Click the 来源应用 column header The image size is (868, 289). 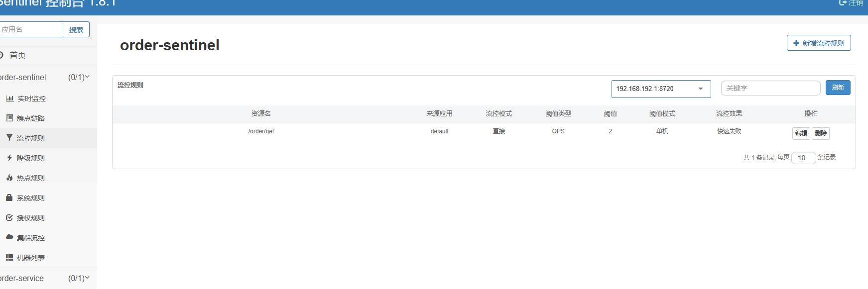439,114
